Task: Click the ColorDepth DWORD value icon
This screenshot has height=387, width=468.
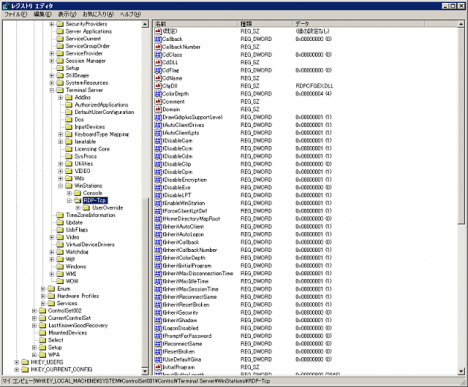Action: (158, 94)
